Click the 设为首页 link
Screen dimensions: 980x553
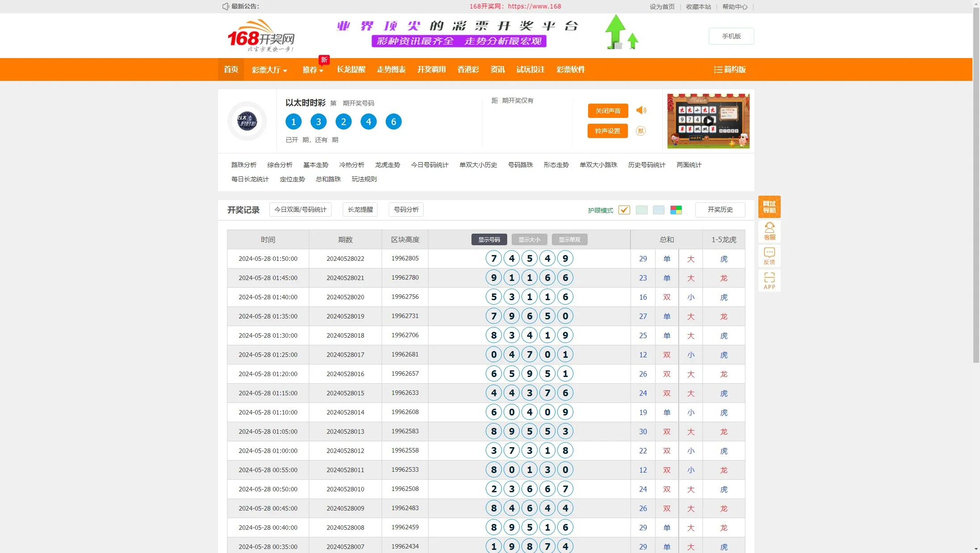[x=662, y=7]
